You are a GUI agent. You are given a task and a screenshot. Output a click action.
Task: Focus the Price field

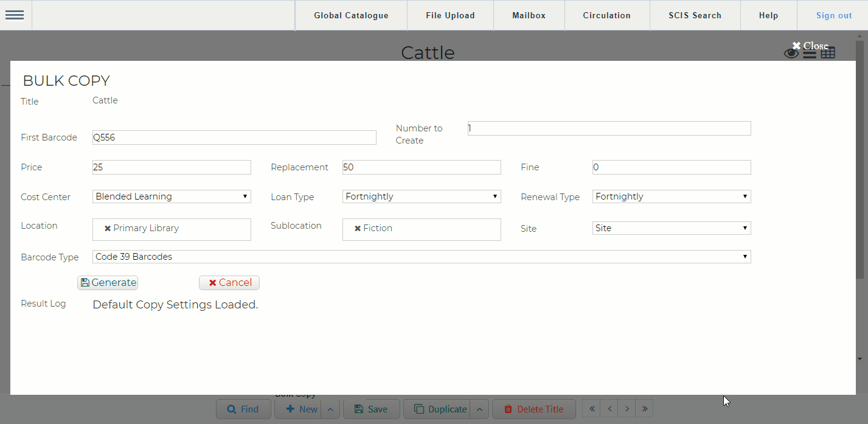tap(172, 167)
